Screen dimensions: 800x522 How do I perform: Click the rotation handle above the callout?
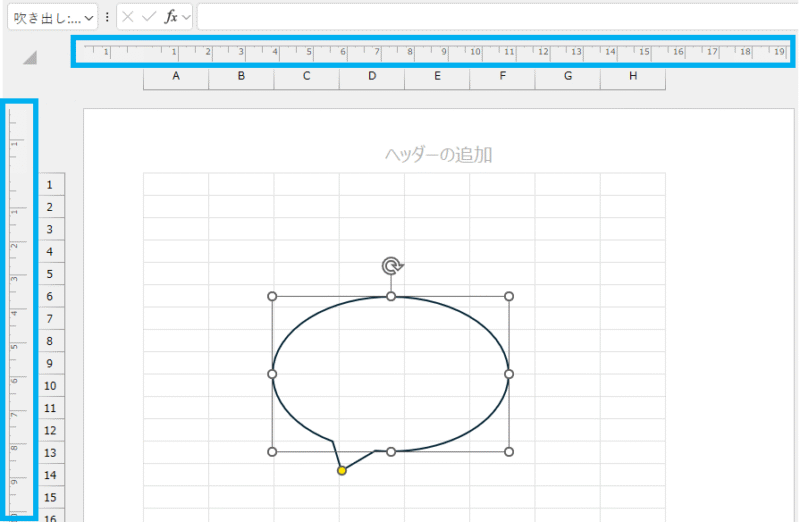coord(392,266)
